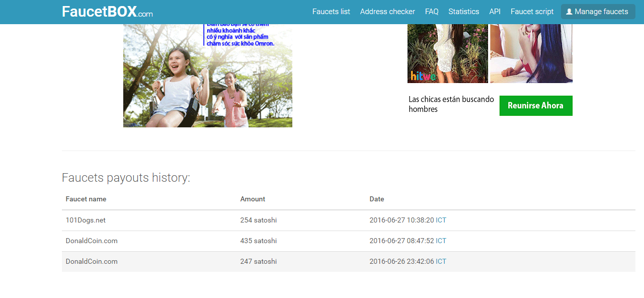644x298 pixels.
Task: Click the date 2016-06-27 10:38:20
Action: coord(401,220)
